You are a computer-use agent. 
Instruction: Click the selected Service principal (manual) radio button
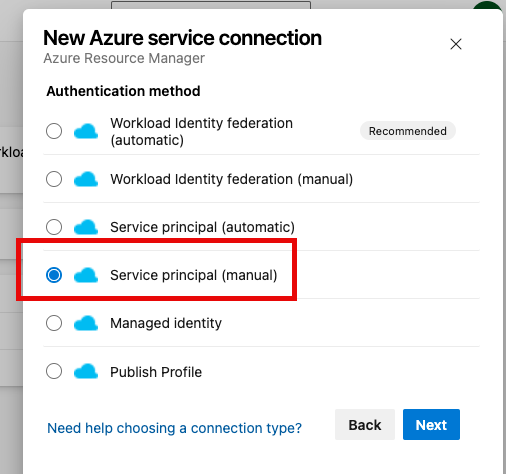pos(54,275)
